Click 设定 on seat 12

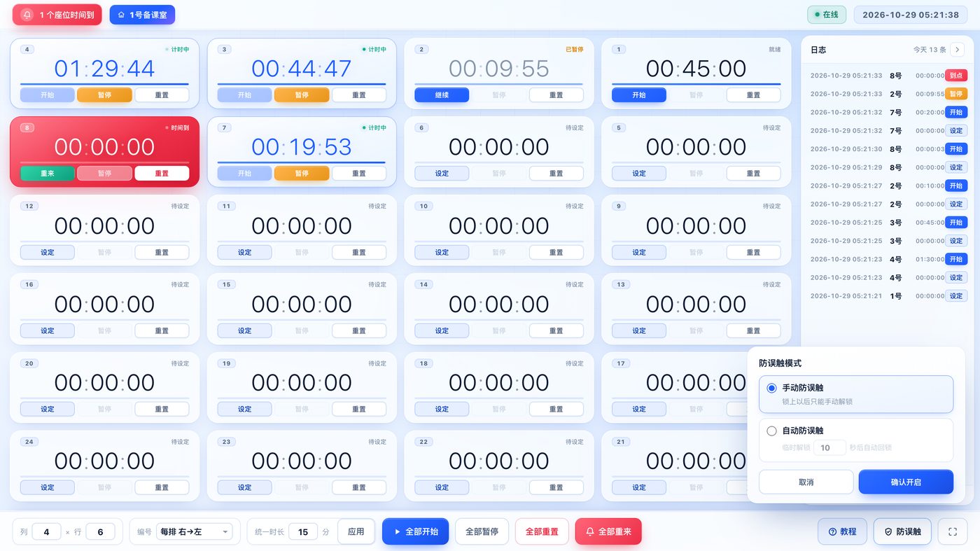point(48,252)
